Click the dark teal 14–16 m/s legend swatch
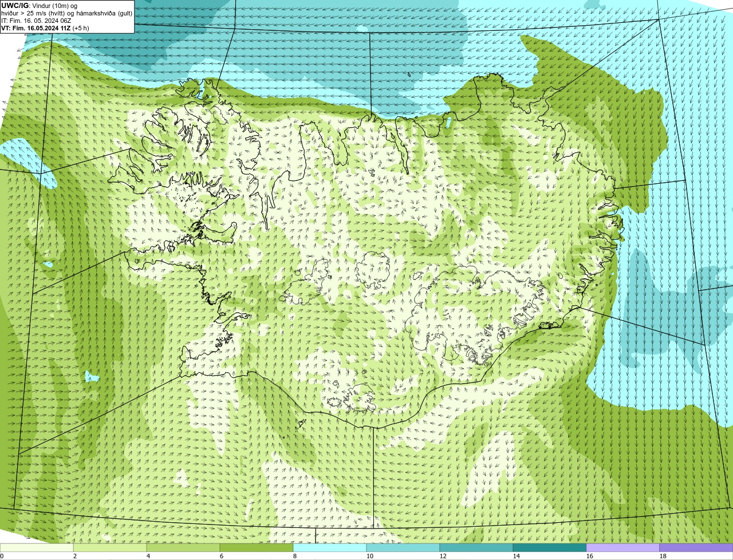The height and width of the screenshot is (560, 733). 550,548
